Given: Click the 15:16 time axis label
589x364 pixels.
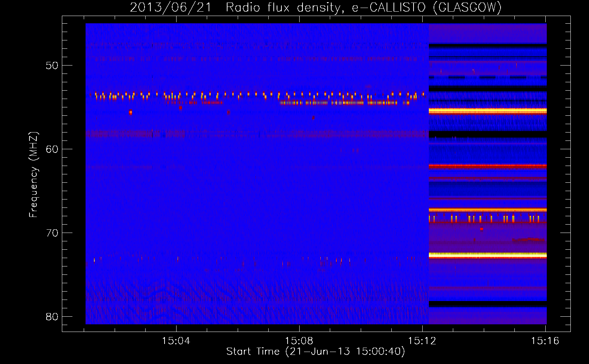Looking at the screenshot, I should (x=545, y=341).
